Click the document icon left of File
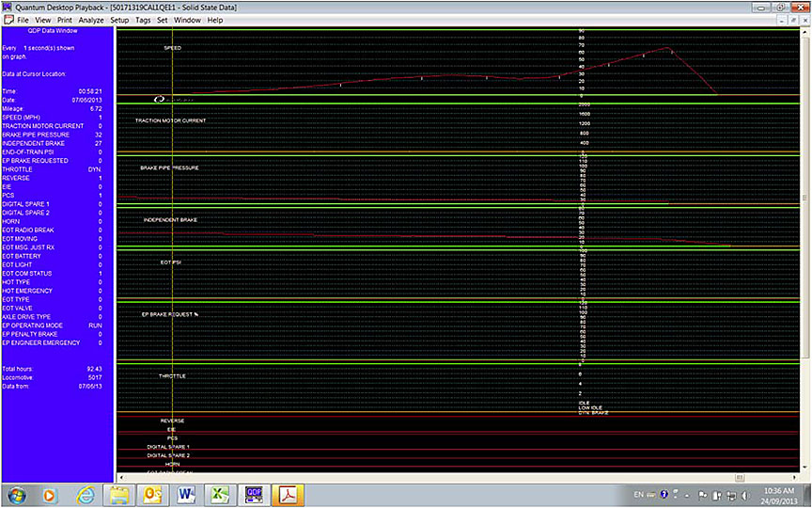 (x=8, y=20)
